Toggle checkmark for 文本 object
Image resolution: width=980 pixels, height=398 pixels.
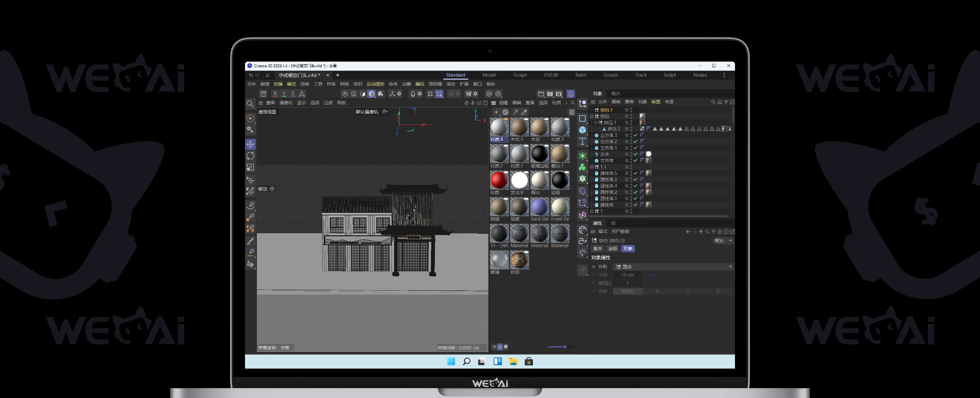click(635, 154)
